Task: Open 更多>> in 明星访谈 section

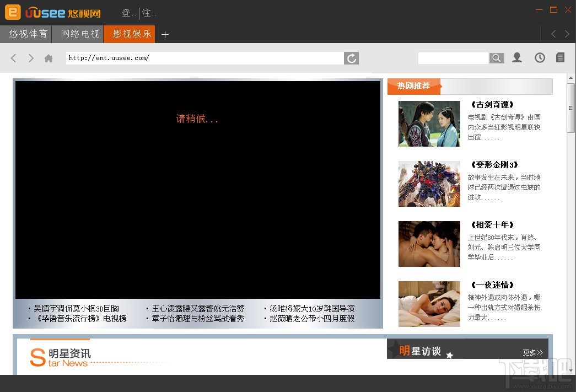Action: 532,352
